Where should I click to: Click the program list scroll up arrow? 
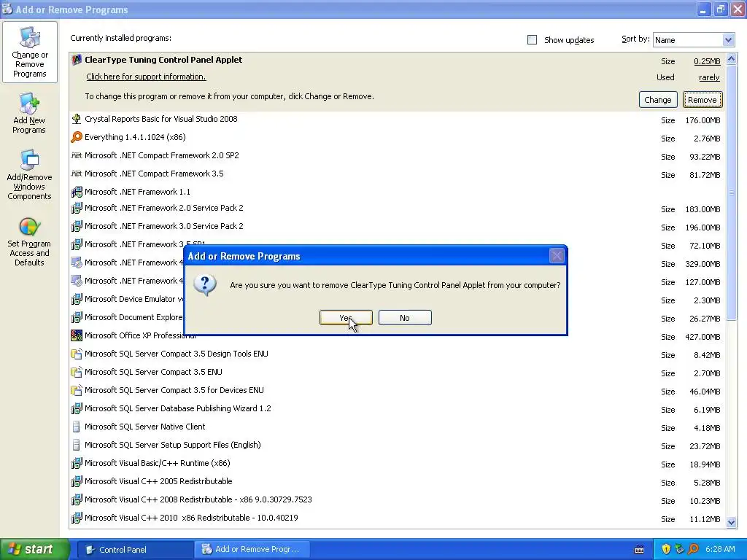pos(731,59)
